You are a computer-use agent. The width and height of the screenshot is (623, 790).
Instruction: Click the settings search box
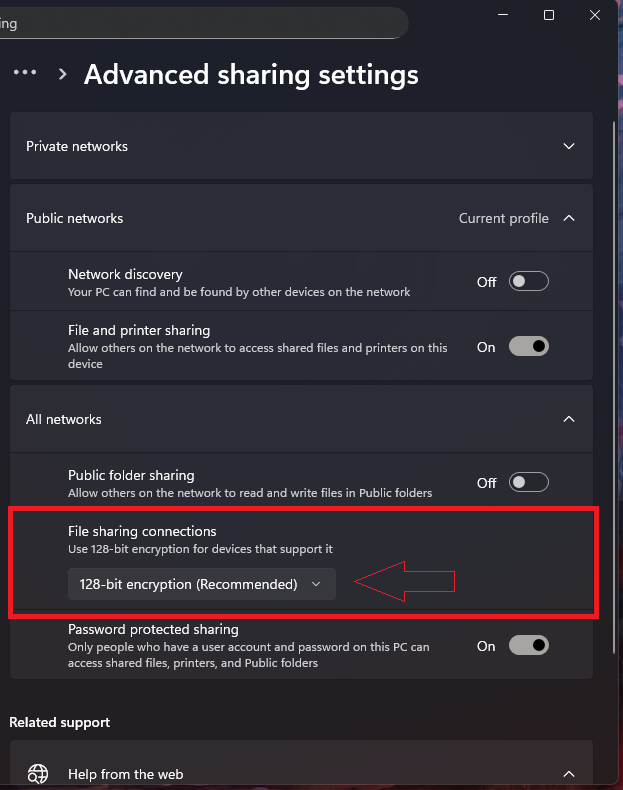click(200, 23)
